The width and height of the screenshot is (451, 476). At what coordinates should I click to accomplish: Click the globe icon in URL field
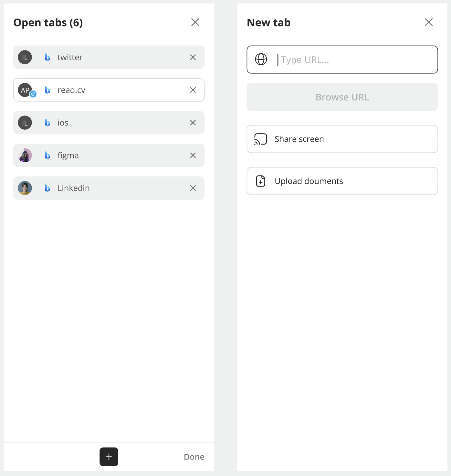point(261,59)
